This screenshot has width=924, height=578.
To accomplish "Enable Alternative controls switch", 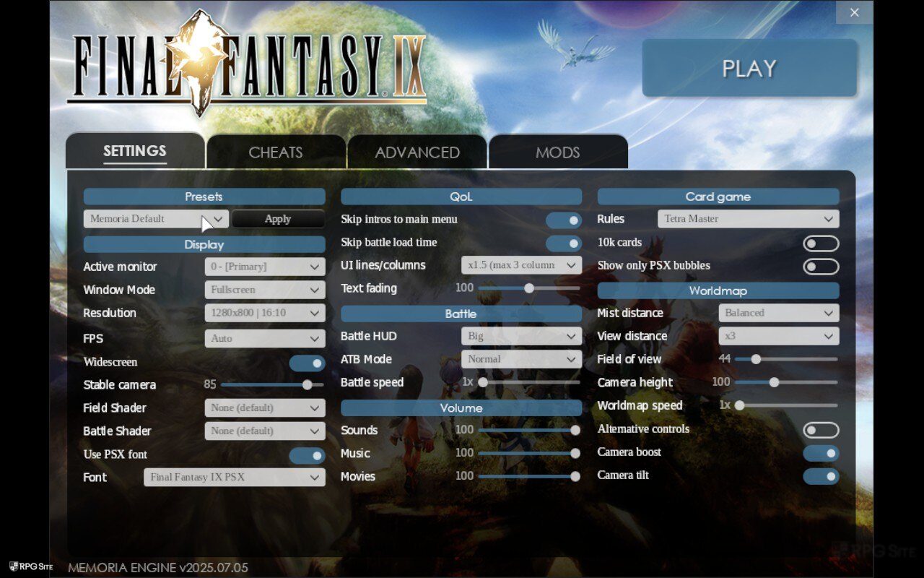I will pos(821,431).
